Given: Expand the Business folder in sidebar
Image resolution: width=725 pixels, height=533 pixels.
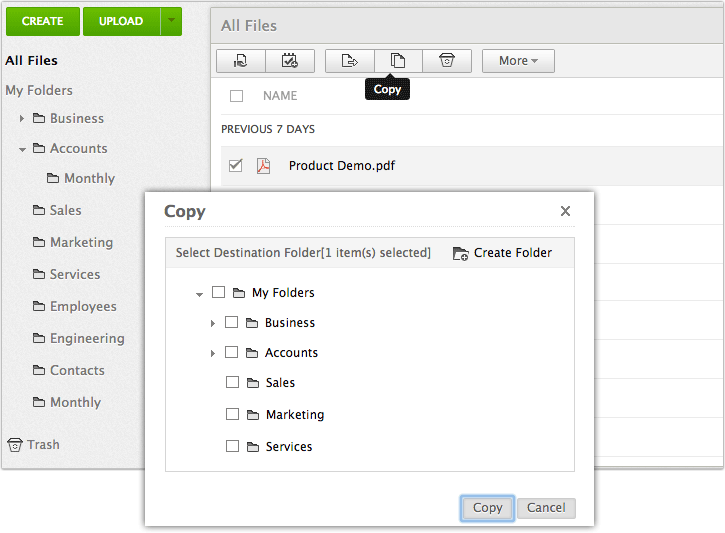Looking at the screenshot, I should 22,119.
